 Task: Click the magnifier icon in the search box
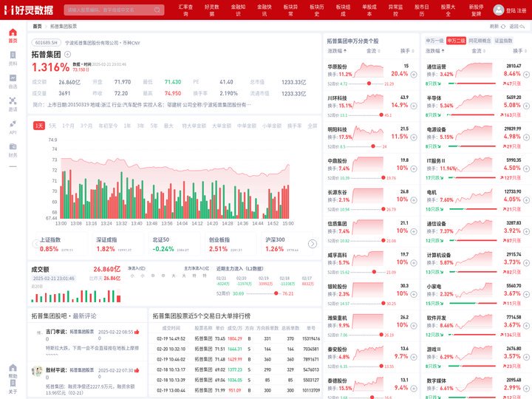(157, 10)
